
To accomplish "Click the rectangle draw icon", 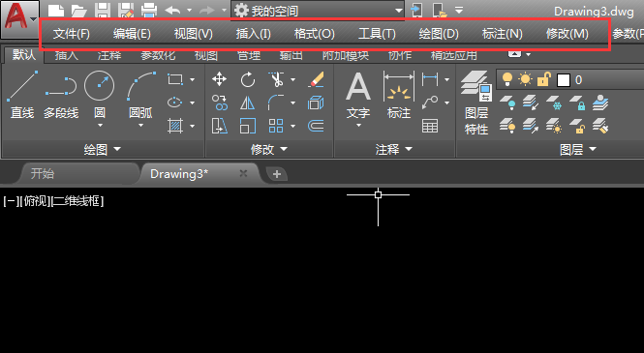I will (x=175, y=79).
